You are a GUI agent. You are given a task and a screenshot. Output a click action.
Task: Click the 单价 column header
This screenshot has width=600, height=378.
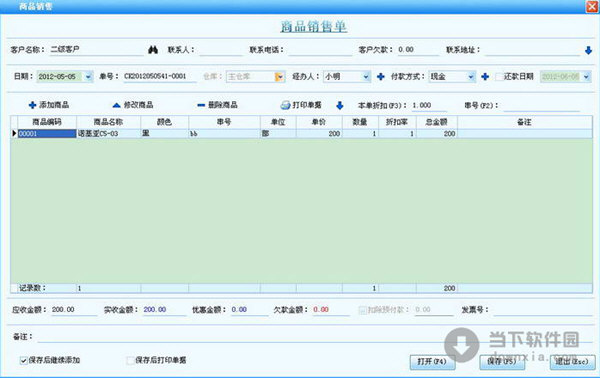tap(319, 122)
